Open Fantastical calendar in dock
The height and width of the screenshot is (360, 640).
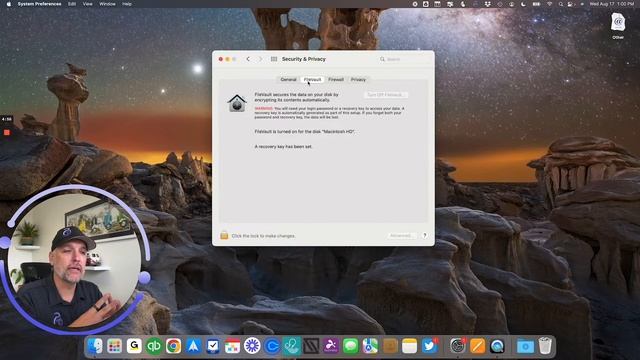click(232, 346)
